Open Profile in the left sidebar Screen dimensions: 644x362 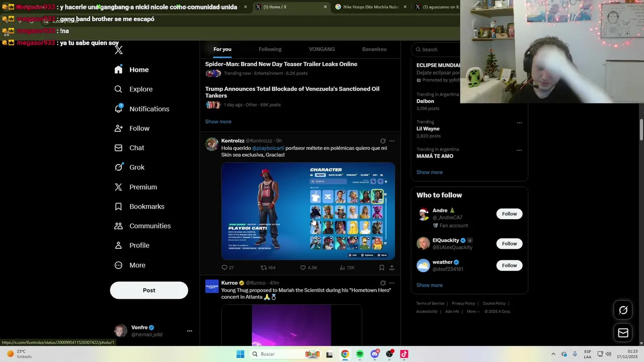pyautogui.click(x=132, y=245)
